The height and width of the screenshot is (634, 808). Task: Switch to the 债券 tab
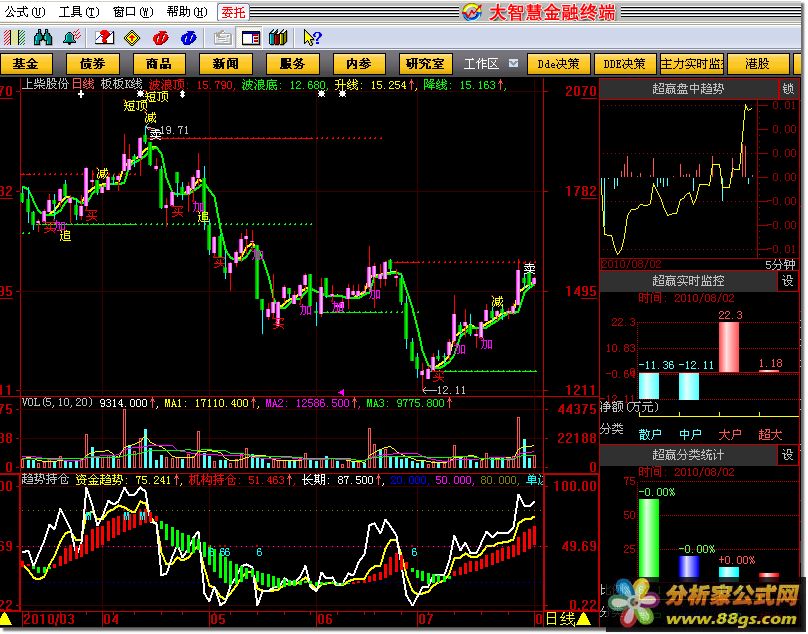93,64
